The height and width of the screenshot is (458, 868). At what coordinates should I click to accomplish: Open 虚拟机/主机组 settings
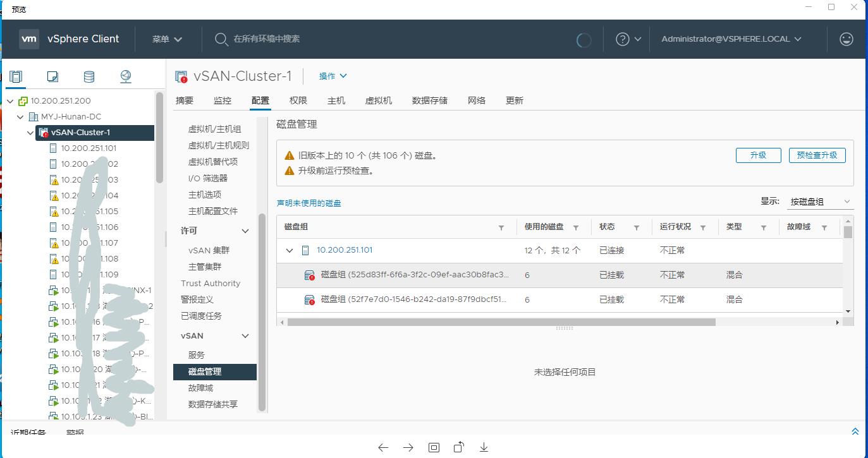[x=215, y=129]
